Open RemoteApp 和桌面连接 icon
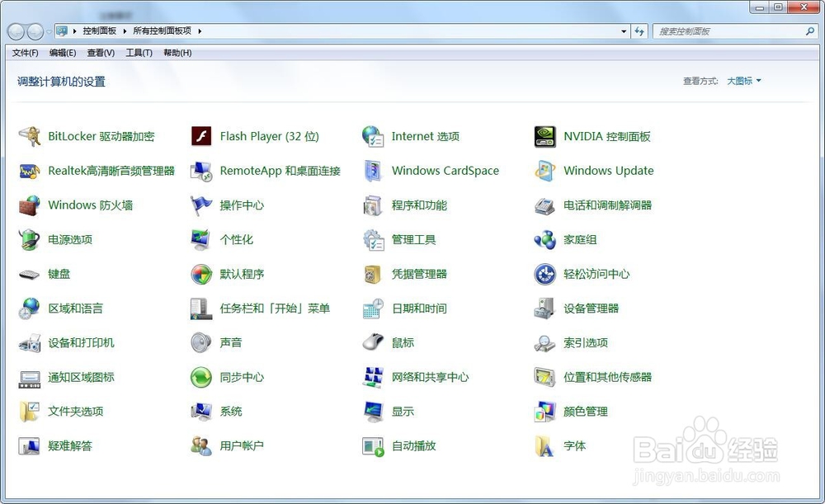The image size is (825, 504). (201, 171)
